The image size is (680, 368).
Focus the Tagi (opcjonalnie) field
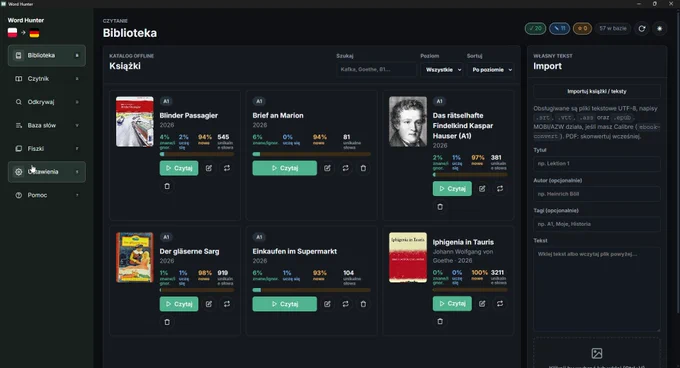click(597, 224)
